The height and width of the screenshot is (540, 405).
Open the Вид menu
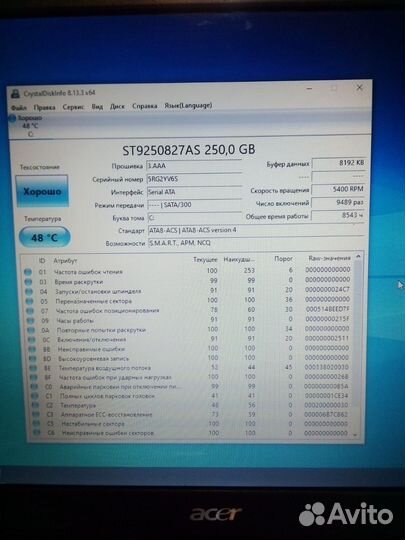tap(97, 107)
